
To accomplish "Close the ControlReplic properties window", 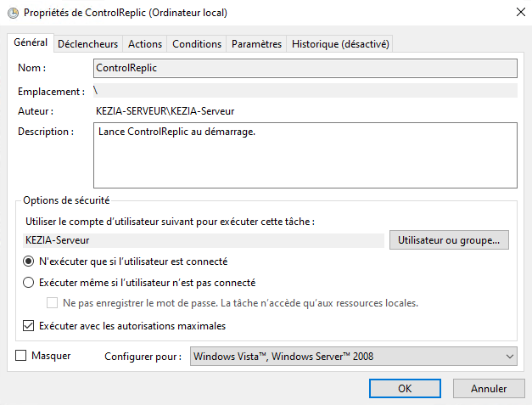I will [518, 13].
